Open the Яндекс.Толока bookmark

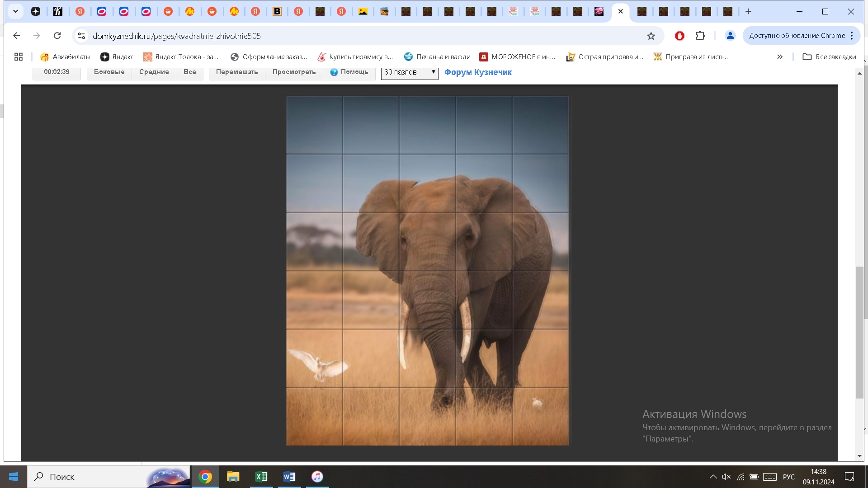click(x=181, y=57)
